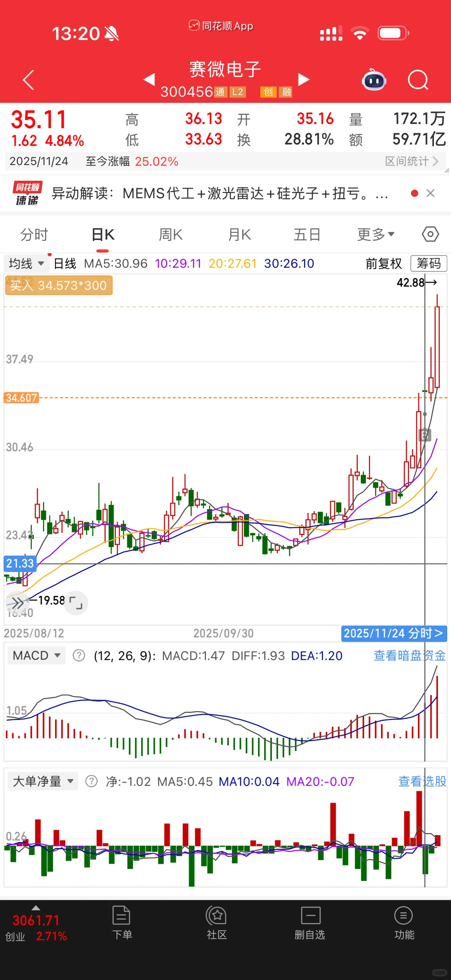Open the 同花顺速递 logo

pyautogui.click(x=27, y=193)
